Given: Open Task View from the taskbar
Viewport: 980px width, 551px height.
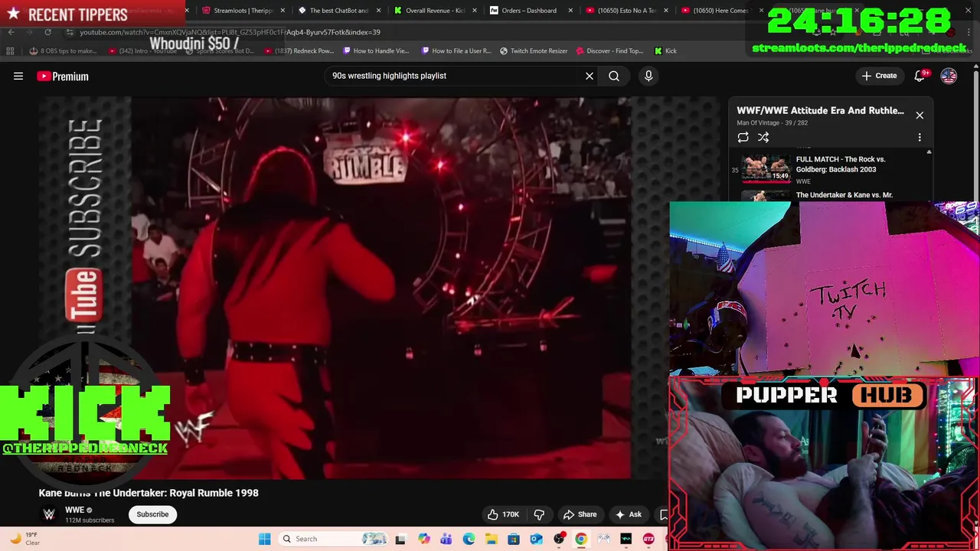Looking at the screenshot, I should pos(400,539).
